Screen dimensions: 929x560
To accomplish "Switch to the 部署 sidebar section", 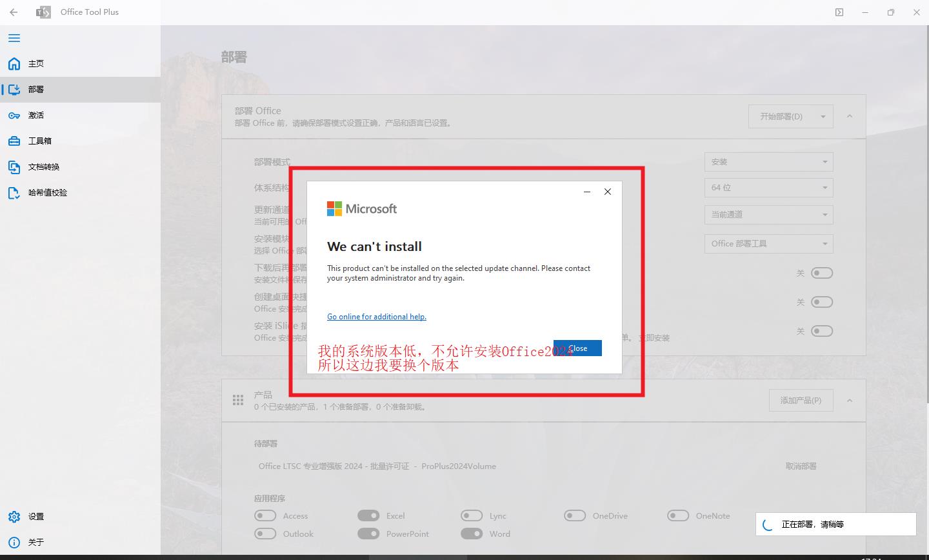I will click(x=36, y=89).
